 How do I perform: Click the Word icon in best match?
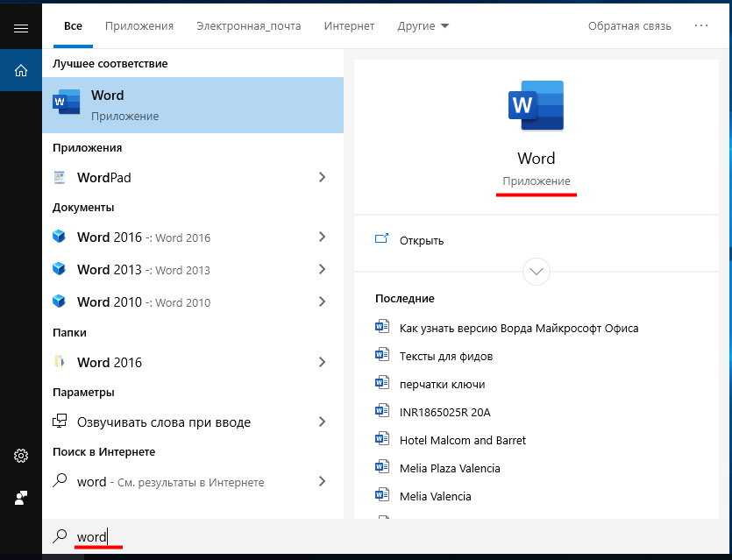coord(67,102)
